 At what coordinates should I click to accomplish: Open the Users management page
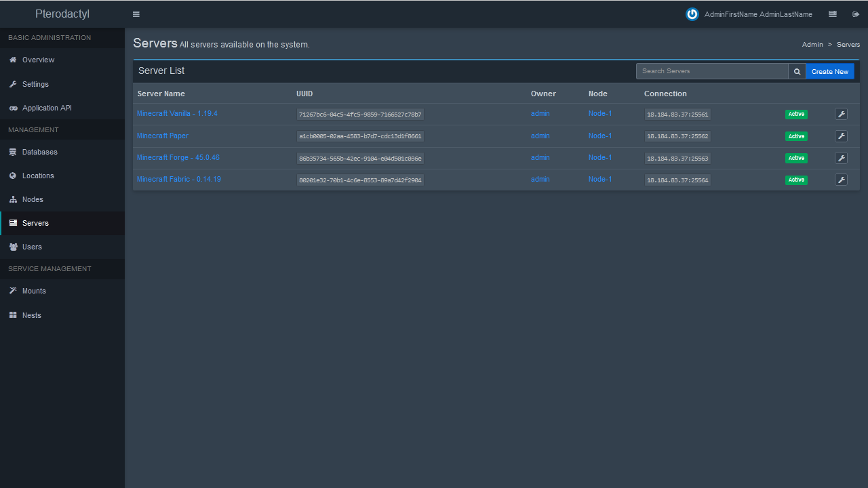[62, 247]
